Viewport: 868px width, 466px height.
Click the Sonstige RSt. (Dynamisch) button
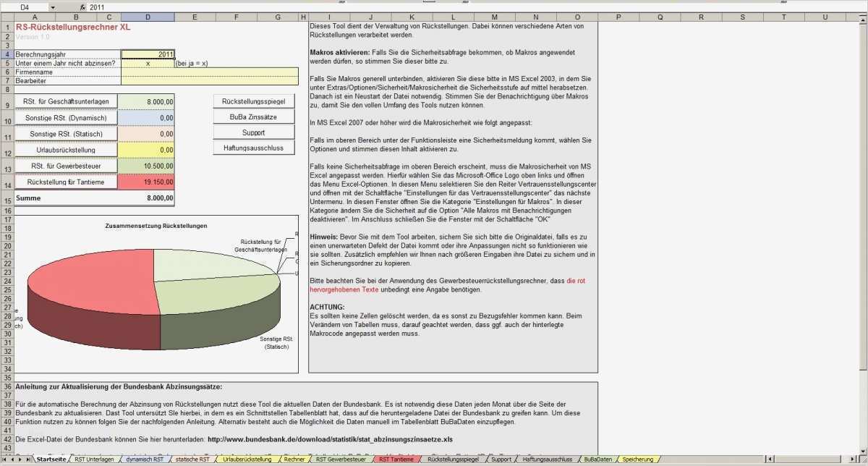(x=66, y=118)
